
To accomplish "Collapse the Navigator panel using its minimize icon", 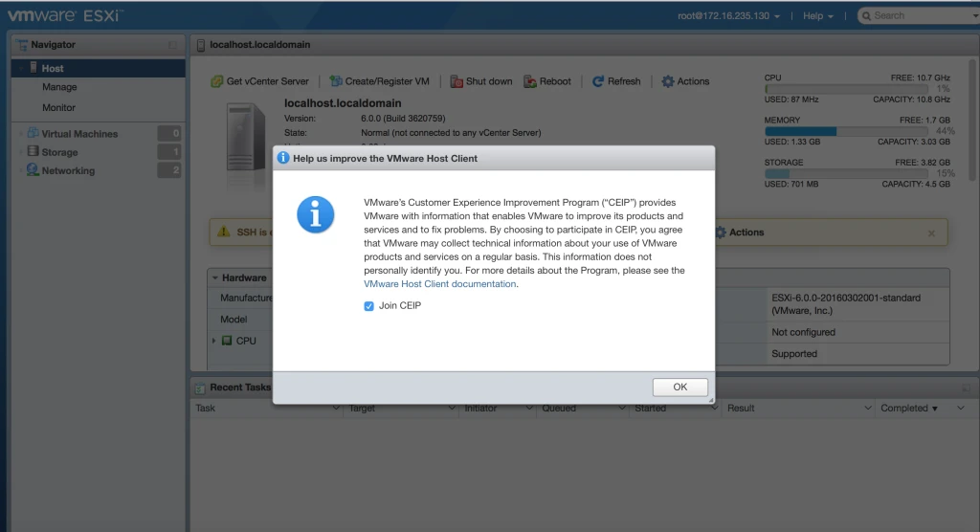I will point(172,45).
